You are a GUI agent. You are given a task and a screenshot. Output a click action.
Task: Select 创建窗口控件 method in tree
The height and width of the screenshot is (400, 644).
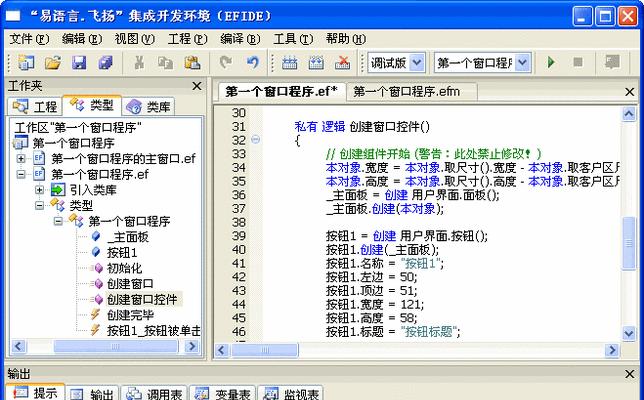[142, 299]
